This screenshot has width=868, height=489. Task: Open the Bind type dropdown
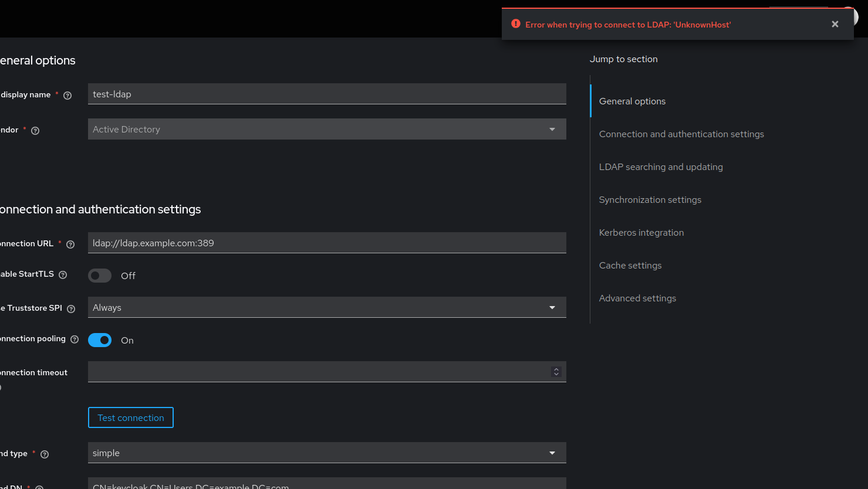coord(552,453)
